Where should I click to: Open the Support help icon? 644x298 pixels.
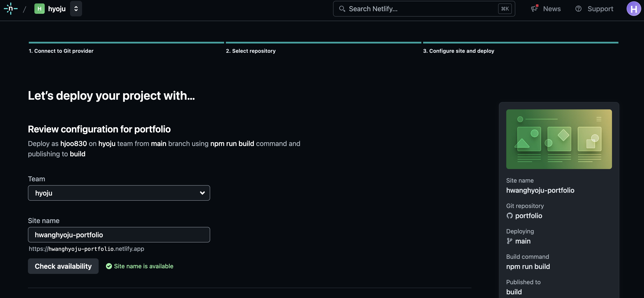(x=578, y=9)
